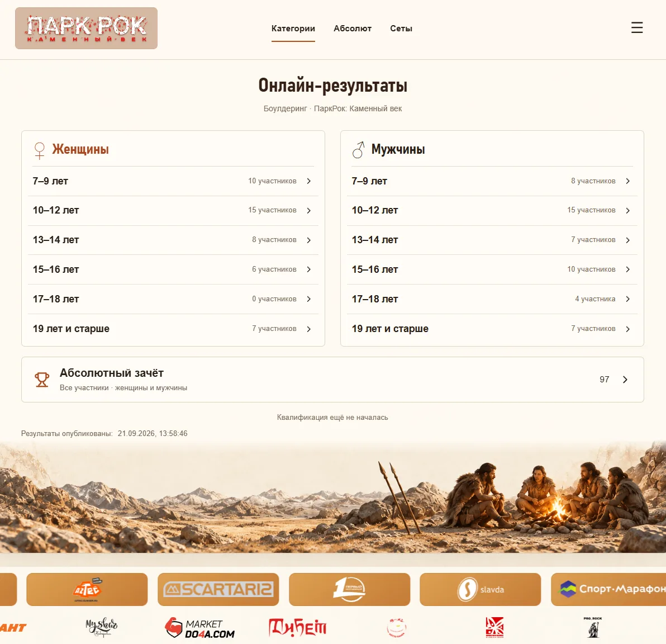Image resolution: width=666 pixels, height=644 pixels.
Task: Click the Женщины section heading
Action: (x=80, y=149)
